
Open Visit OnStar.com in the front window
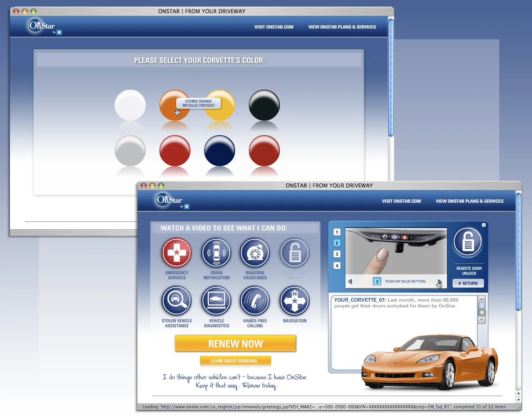pos(402,201)
